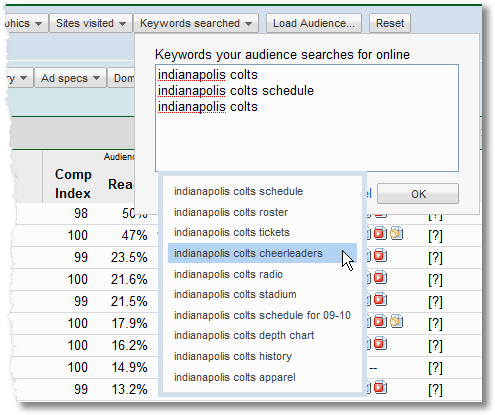Select suggestion 'indianapolis colts depth chart'
Screen dimensions: 495x415
click(x=262, y=335)
